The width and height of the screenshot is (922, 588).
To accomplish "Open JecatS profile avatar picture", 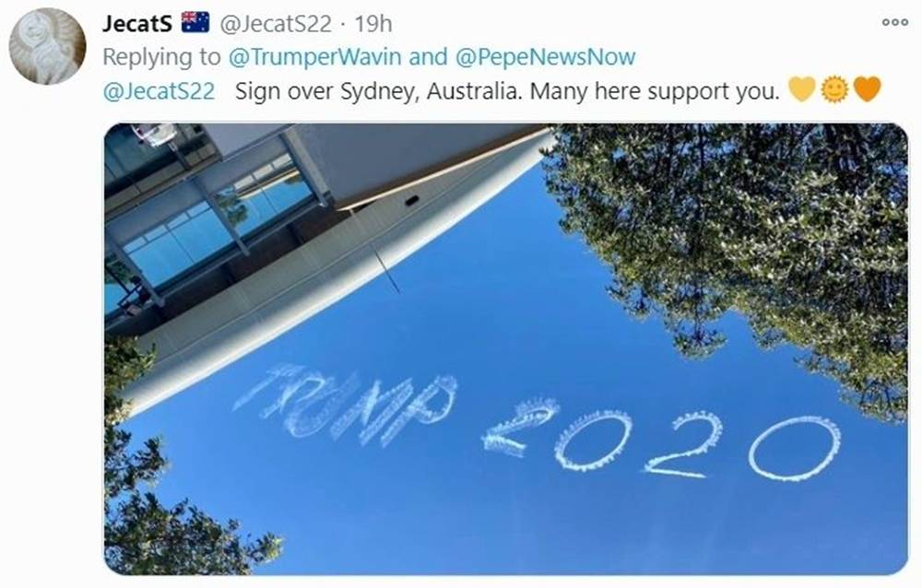I will coord(47,47).
